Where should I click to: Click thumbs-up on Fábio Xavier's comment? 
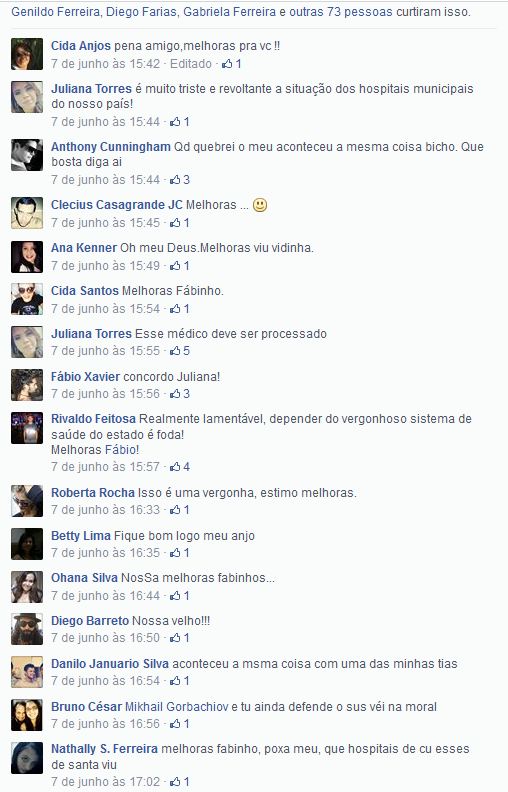point(175,394)
